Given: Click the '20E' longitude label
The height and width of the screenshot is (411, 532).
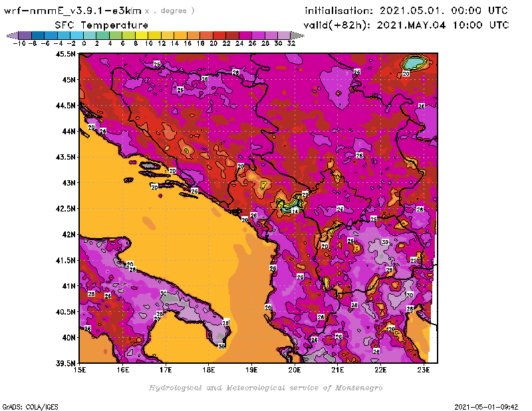Looking at the screenshot, I should coord(295,370).
